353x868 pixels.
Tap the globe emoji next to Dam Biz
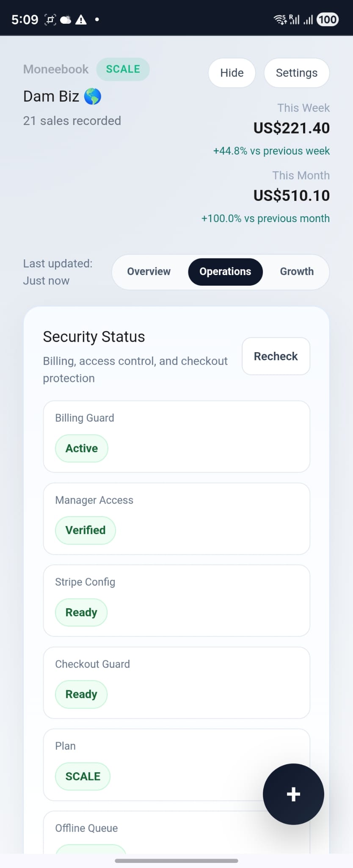point(93,96)
